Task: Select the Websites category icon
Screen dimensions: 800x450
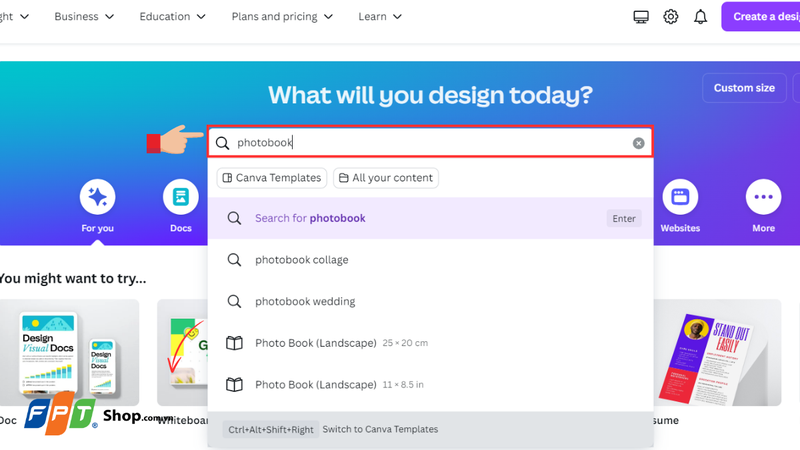Action: pyautogui.click(x=680, y=197)
